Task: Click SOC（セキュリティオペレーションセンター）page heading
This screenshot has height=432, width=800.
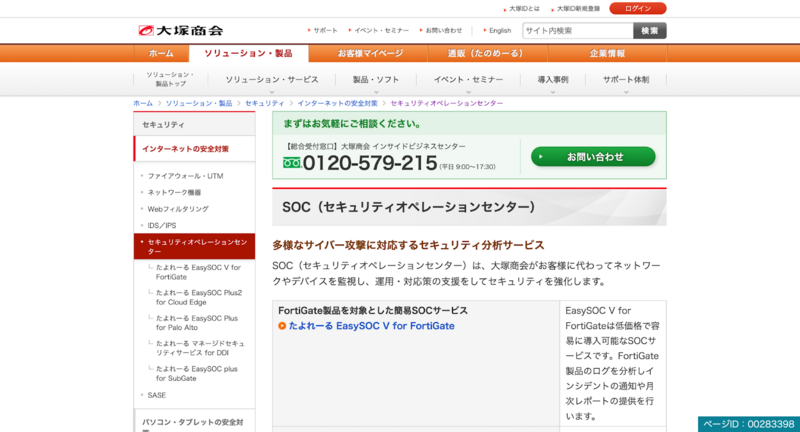Action: [409, 207]
